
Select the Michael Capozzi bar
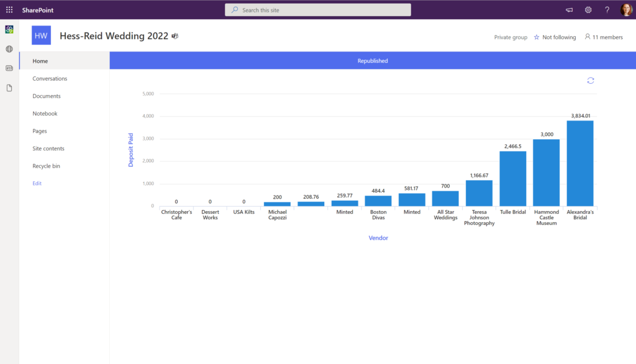point(277,204)
